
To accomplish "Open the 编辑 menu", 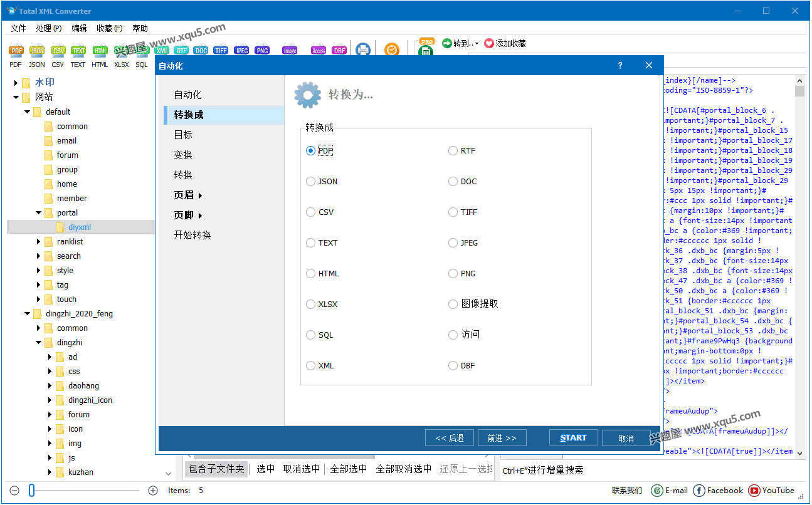I will coord(79,28).
